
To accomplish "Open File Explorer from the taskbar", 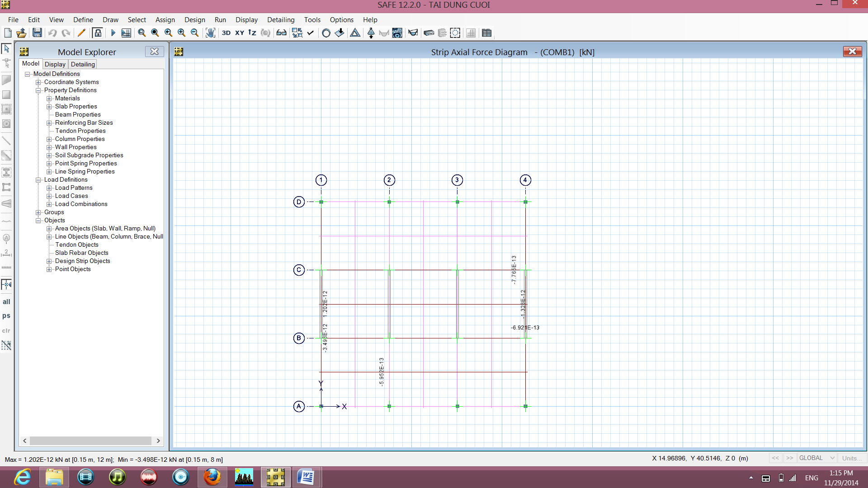I will click(x=54, y=477).
